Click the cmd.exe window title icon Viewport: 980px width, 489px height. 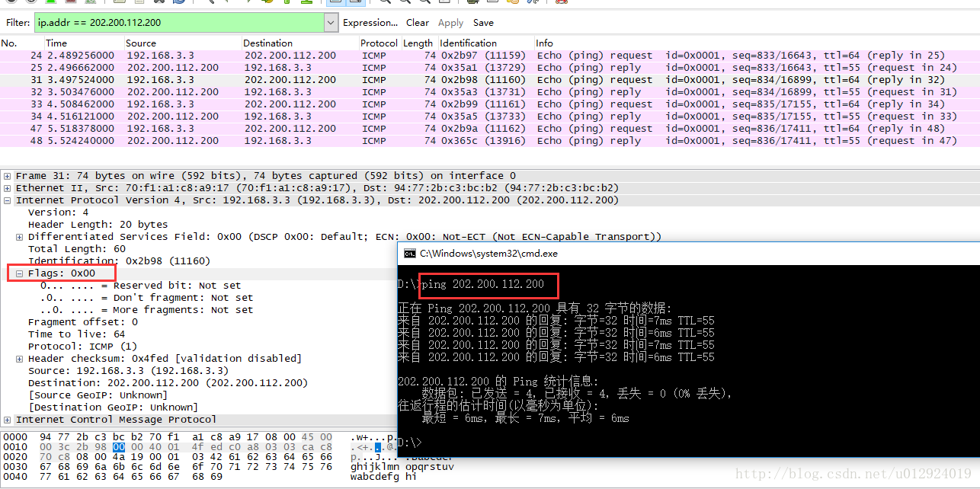pyautogui.click(x=409, y=254)
